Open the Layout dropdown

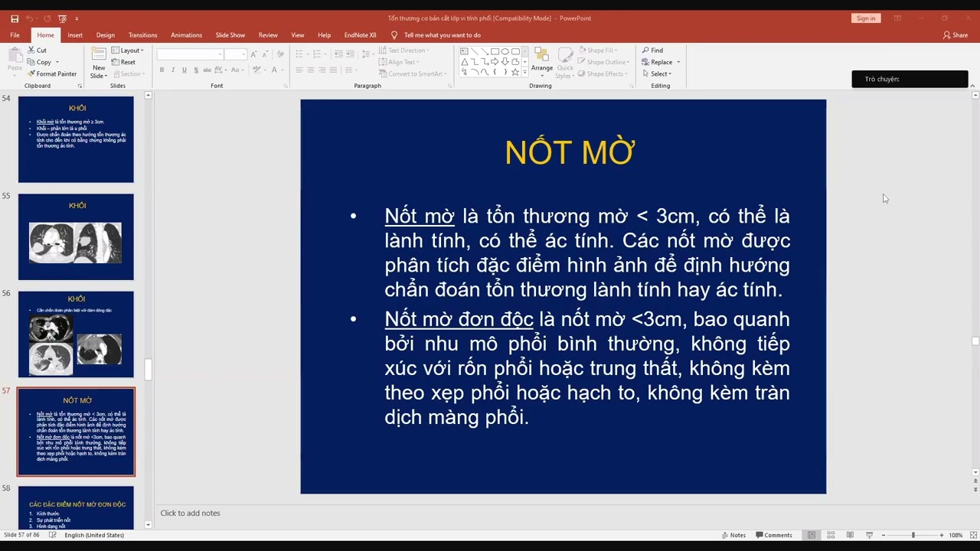pos(127,51)
